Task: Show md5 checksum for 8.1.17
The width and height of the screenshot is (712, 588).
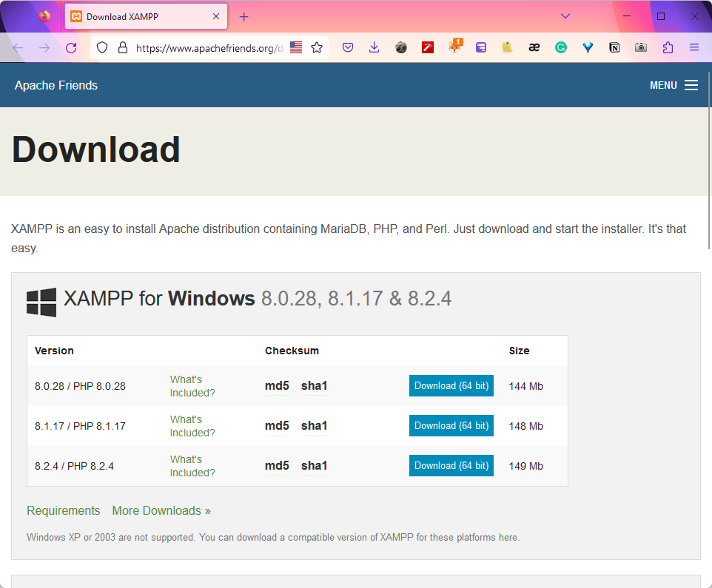Action: pyautogui.click(x=277, y=425)
